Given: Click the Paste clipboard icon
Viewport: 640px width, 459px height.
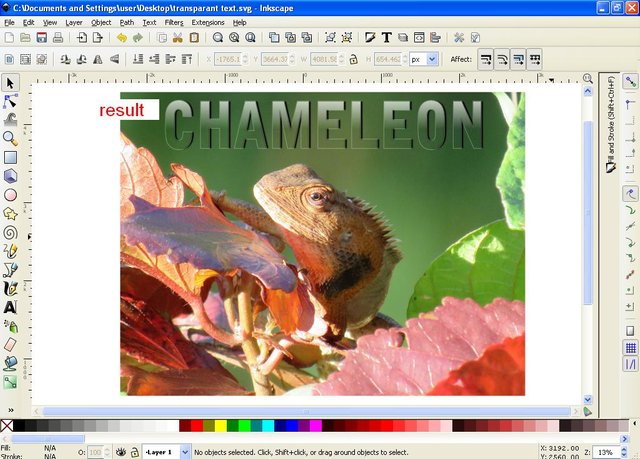Looking at the screenshot, I should (194, 38).
